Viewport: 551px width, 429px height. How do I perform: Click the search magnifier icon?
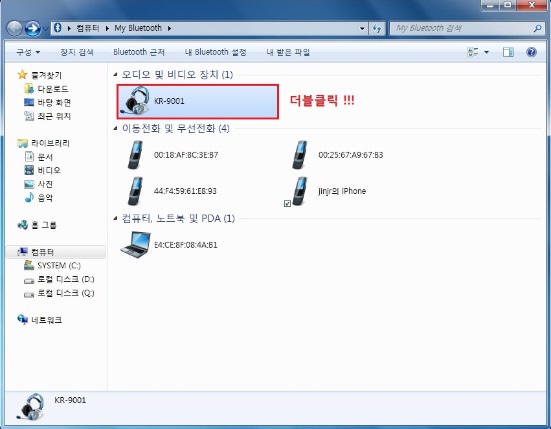click(x=537, y=28)
